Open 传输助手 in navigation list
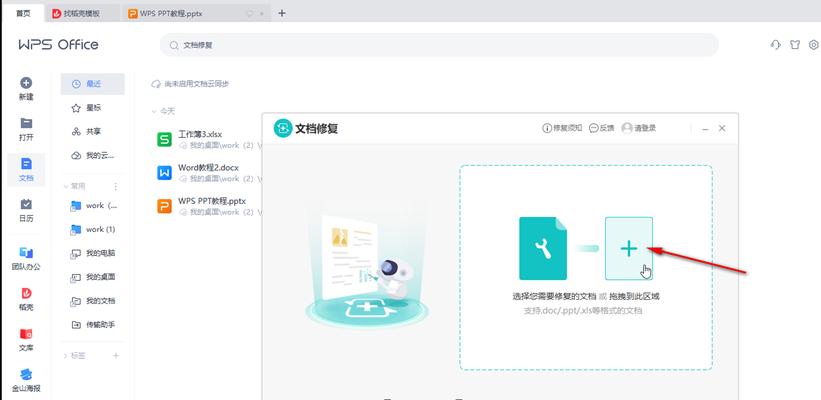The width and height of the screenshot is (821, 400). pos(93,325)
